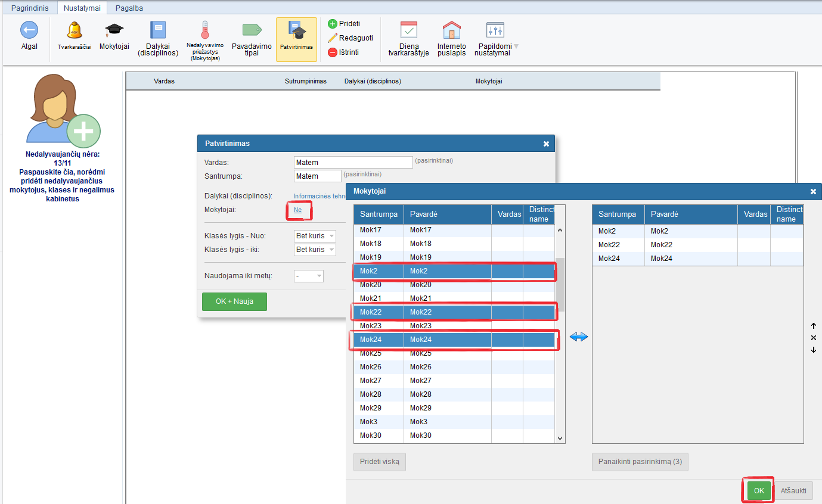Viewport: 822px width, 504px height.
Task: Select Mok21 row in left list
Action: pos(454,298)
